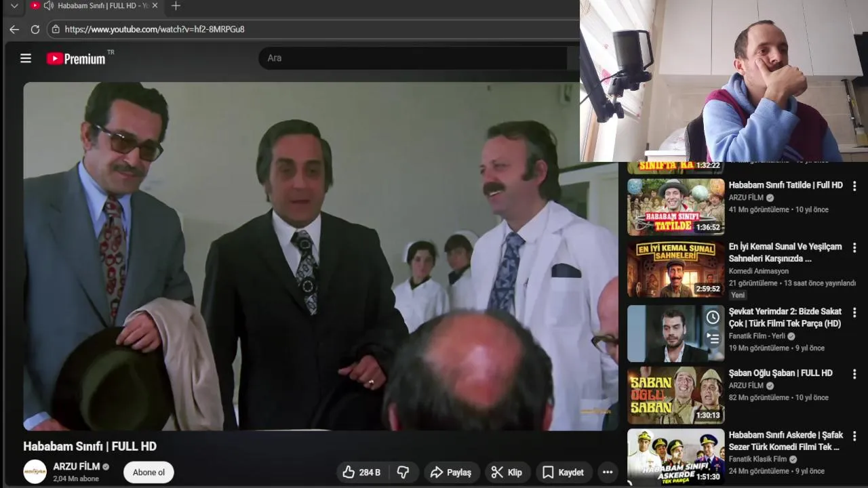868x488 pixels.
Task: Open options menu for Hababam Sınıfı Tatilde
Action: 854,186
